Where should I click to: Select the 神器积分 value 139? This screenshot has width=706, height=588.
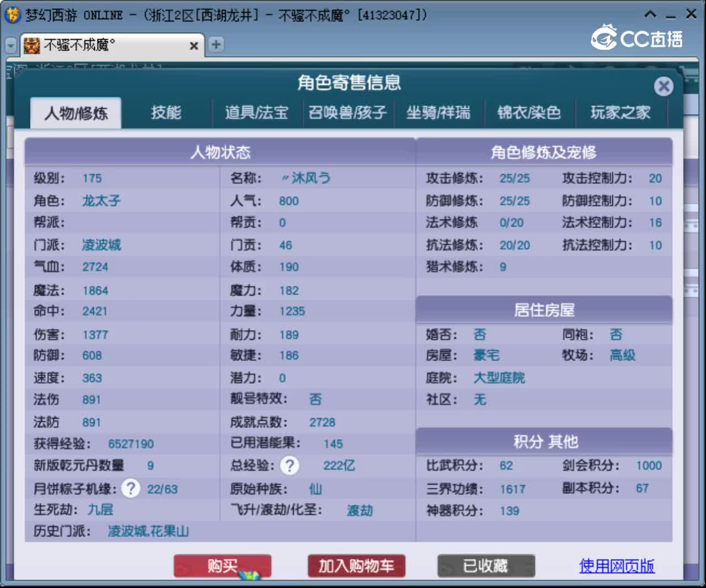509,511
